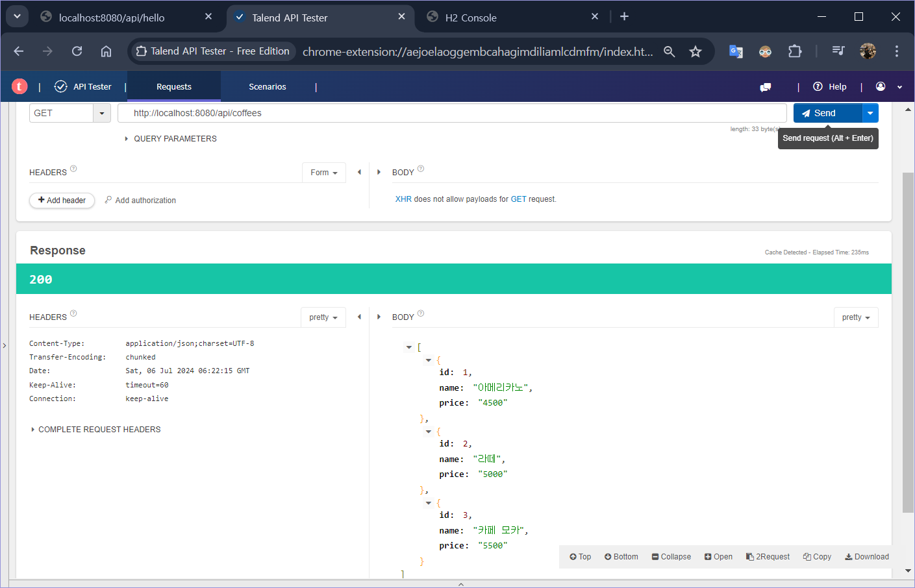
Task: Download the response body
Action: click(866, 557)
